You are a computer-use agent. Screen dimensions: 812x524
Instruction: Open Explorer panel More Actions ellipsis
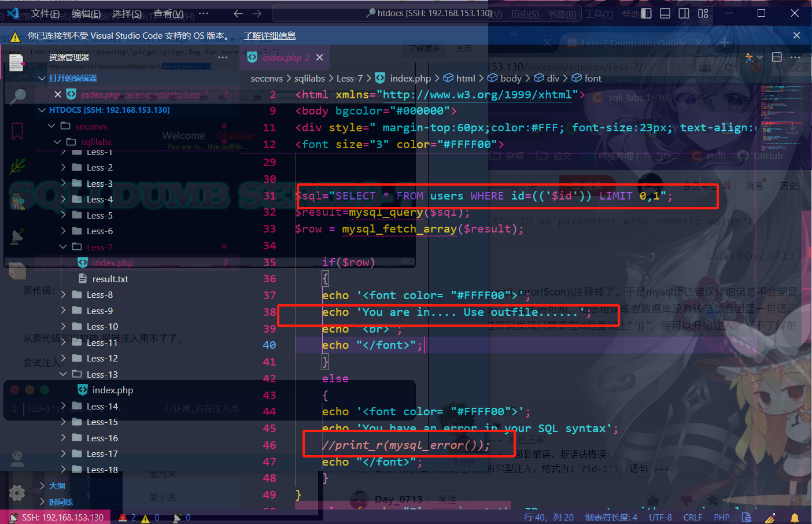point(223,57)
